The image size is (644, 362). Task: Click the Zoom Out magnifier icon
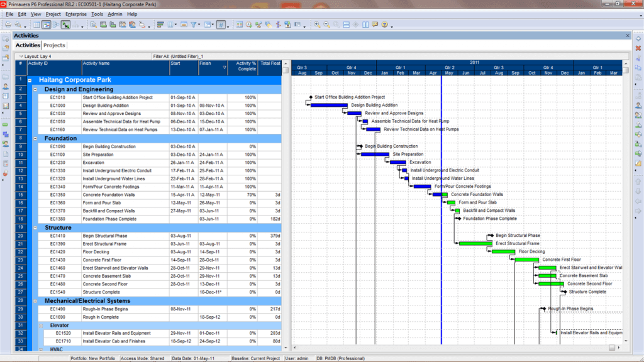(x=327, y=25)
